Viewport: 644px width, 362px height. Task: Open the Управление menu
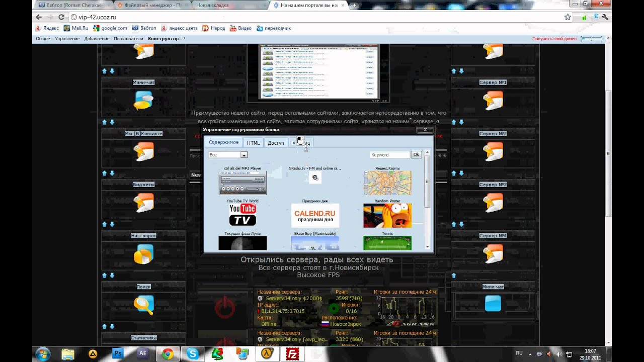[67, 39]
